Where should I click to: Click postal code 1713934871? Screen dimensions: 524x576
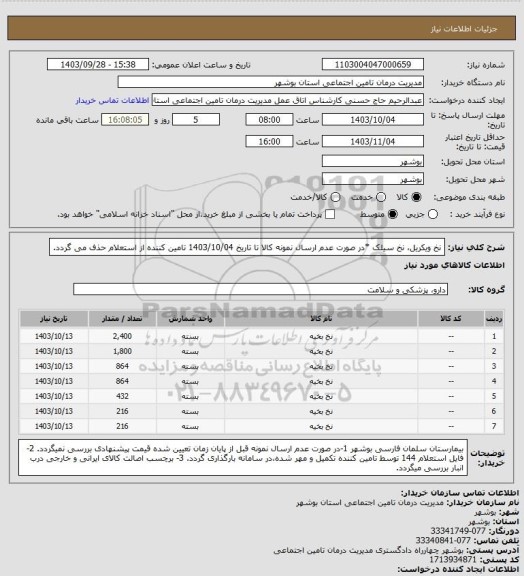453,559
